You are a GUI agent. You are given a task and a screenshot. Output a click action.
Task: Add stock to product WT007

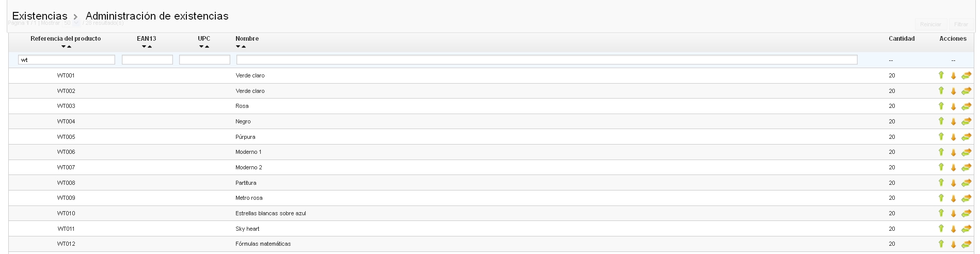[941, 167]
